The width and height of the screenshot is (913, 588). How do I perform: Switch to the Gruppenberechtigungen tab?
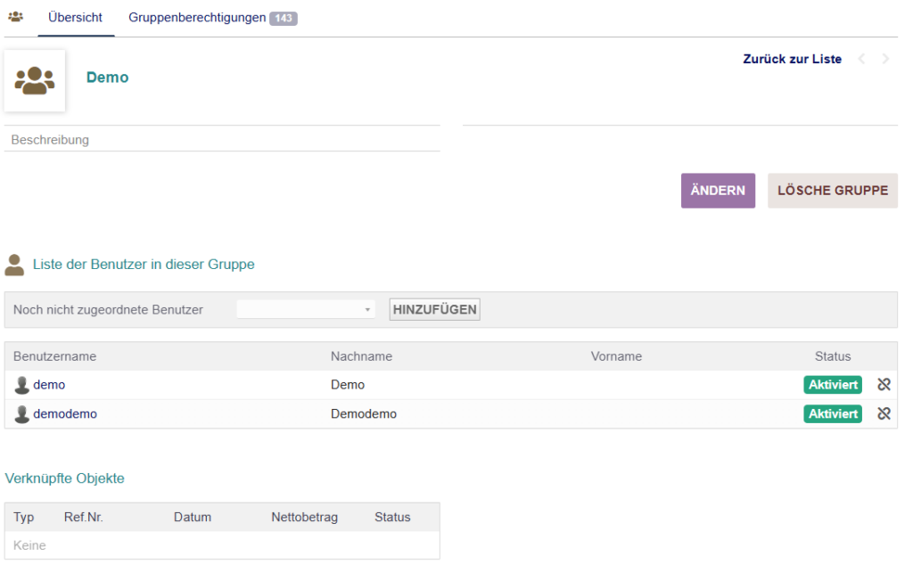point(197,18)
